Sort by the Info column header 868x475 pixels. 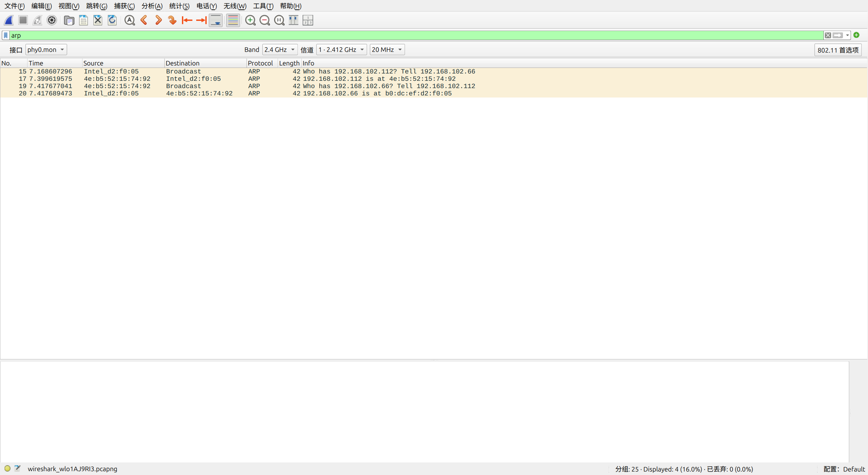click(584, 63)
